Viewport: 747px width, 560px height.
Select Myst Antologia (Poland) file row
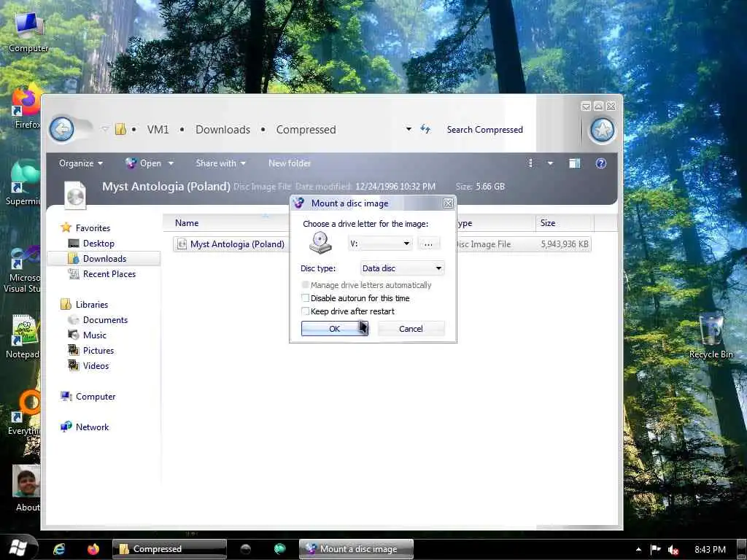(x=382, y=244)
